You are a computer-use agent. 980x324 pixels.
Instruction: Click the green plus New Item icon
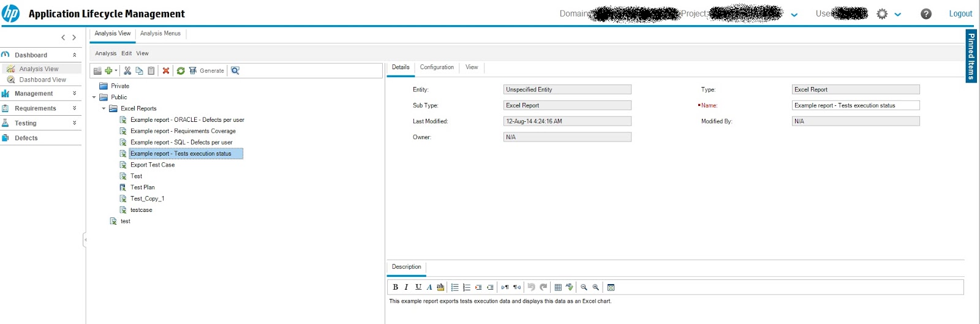[108, 71]
